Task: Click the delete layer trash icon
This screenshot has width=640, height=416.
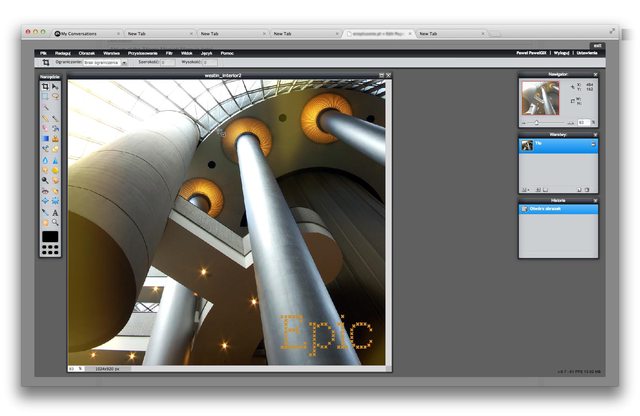Action: pyautogui.click(x=587, y=190)
